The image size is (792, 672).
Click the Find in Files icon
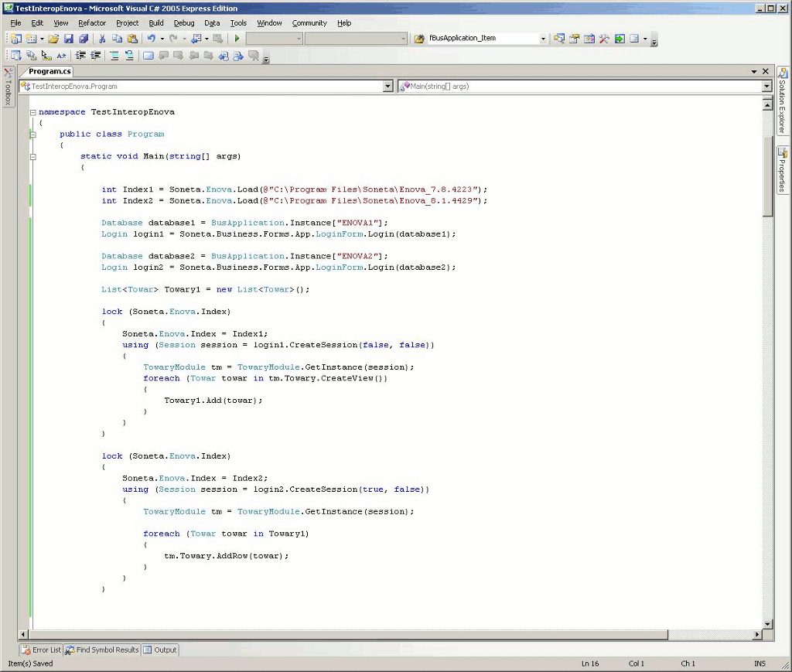(418, 39)
